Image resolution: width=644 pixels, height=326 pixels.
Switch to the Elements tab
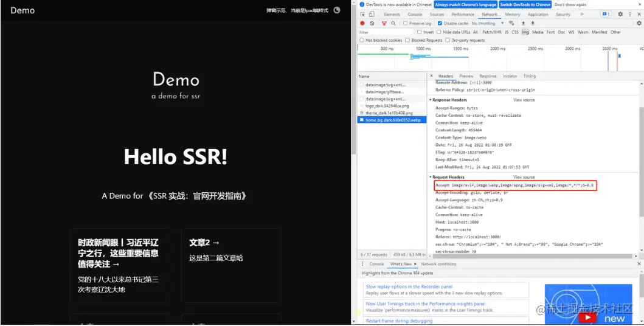tap(392, 15)
